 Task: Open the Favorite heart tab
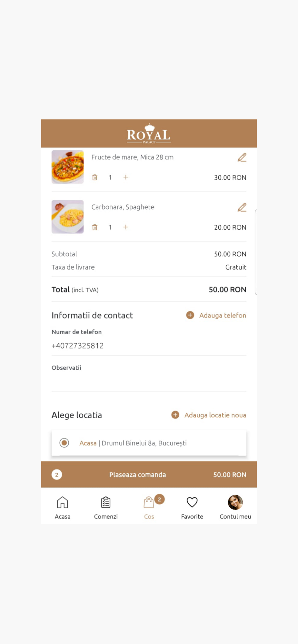pos(192,508)
